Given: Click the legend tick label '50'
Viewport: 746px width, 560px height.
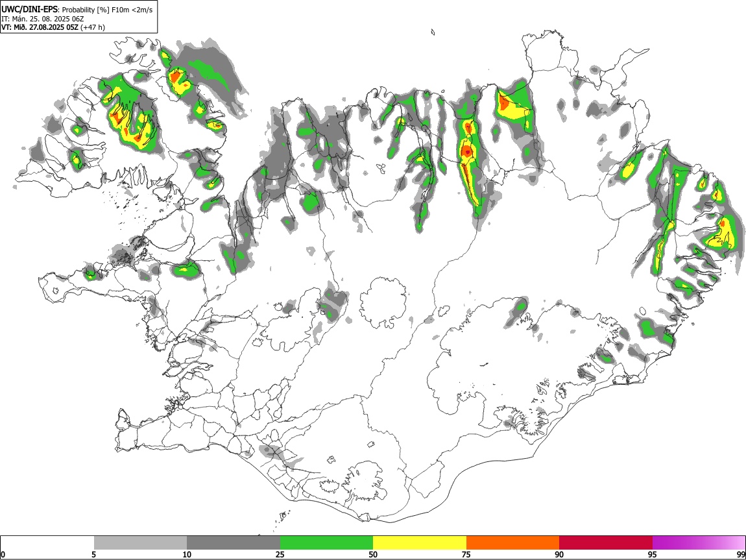Looking at the screenshot, I should [373, 554].
